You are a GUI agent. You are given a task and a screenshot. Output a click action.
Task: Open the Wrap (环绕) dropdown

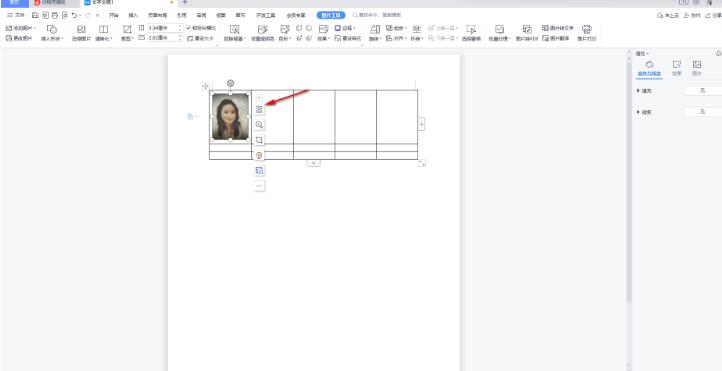click(x=417, y=32)
